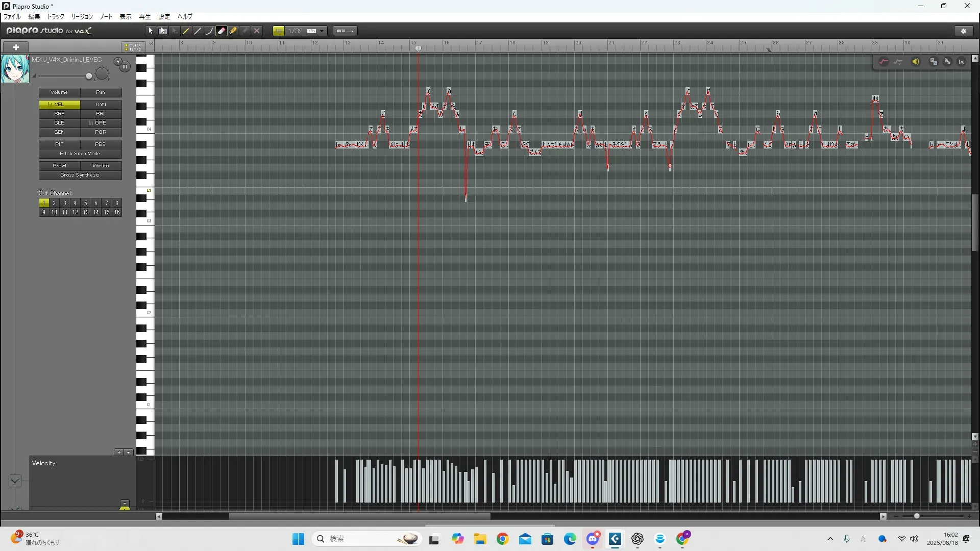Click the Pitch Snap Mode button
This screenshot has height=551, width=980.
click(80, 154)
